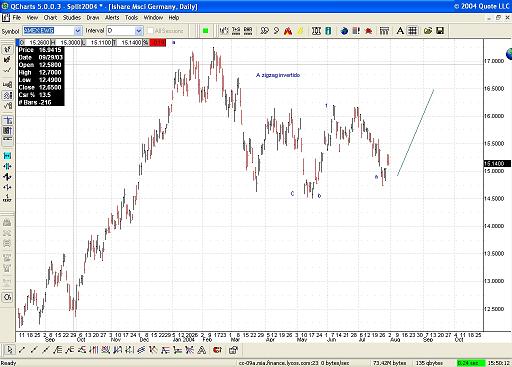This screenshot has width=512, height=367.
Task: Expand the Interval dropdown arrow
Action: tap(139, 31)
